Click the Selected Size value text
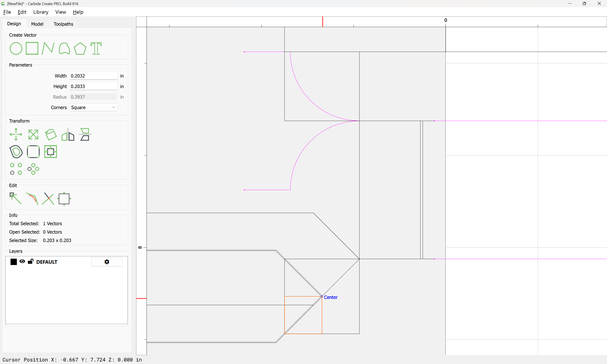 57,240
